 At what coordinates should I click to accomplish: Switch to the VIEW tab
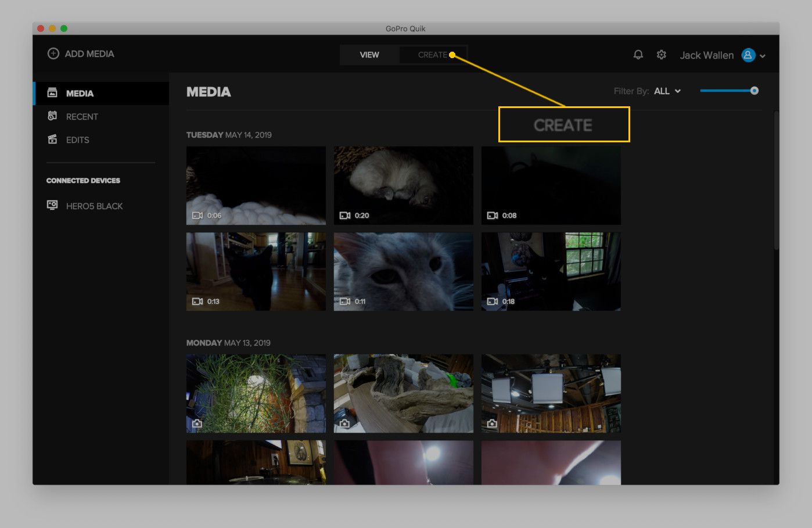369,55
